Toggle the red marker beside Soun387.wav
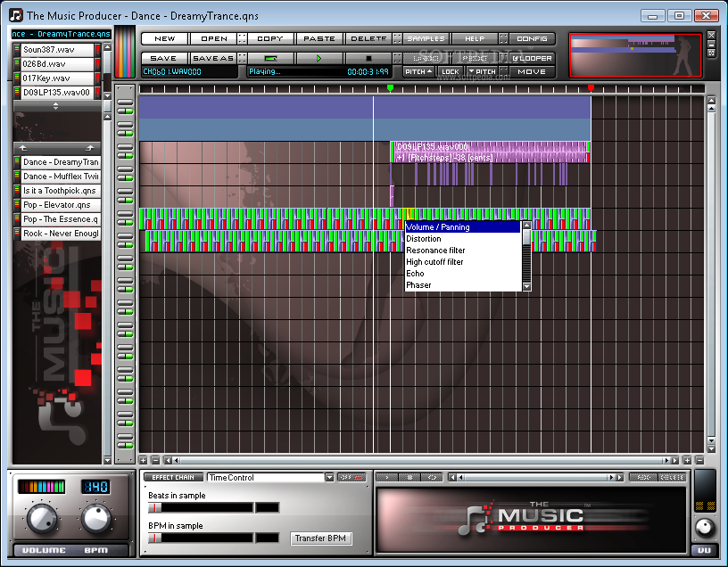This screenshot has height=567, width=728. (97, 50)
